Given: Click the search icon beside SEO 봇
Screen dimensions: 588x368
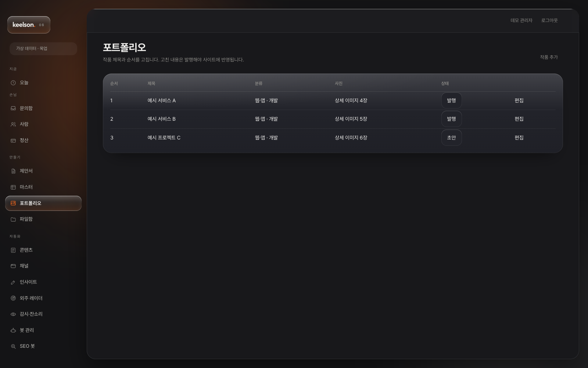Looking at the screenshot, I should pyautogui.click(x=13, y=346).
